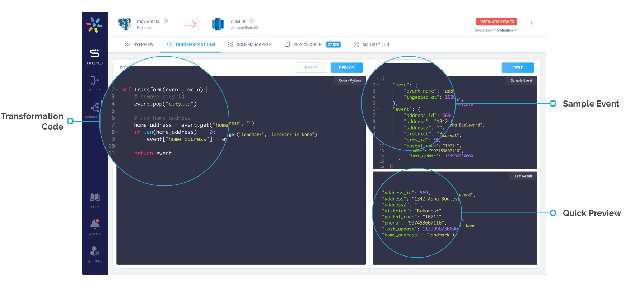Click the Reset button

tap(311, 68)
